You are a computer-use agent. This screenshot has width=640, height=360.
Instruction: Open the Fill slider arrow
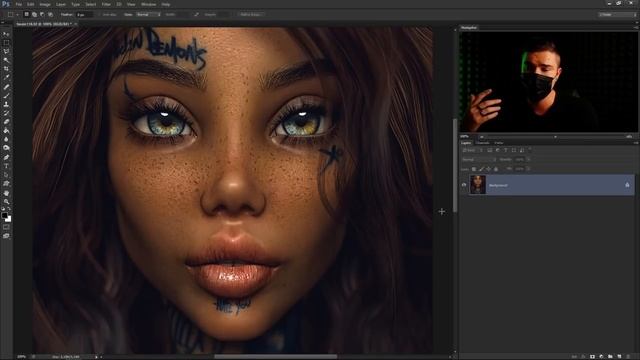(x=528, y=169)
